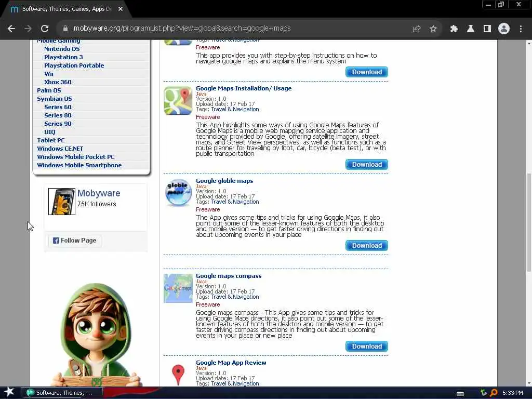This screenshot has width=532, height=399.
Task: Open Google globle maps title link
Action: 224,181
